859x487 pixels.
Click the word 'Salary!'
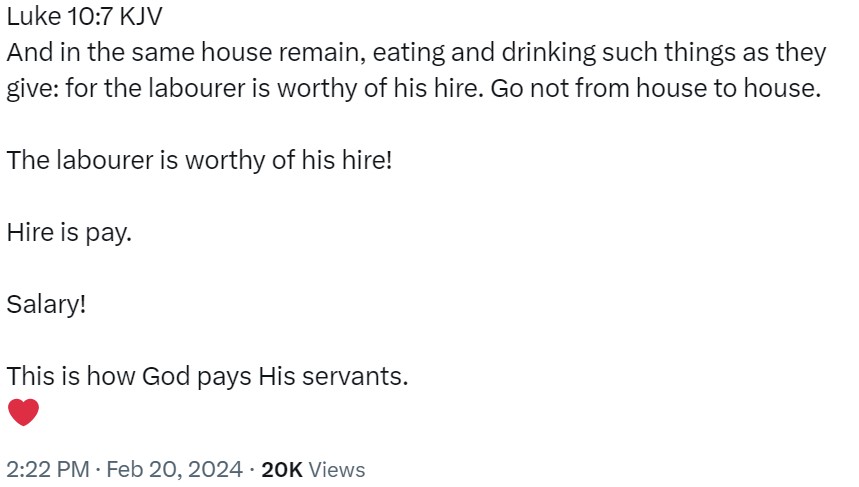coord(47,304)
